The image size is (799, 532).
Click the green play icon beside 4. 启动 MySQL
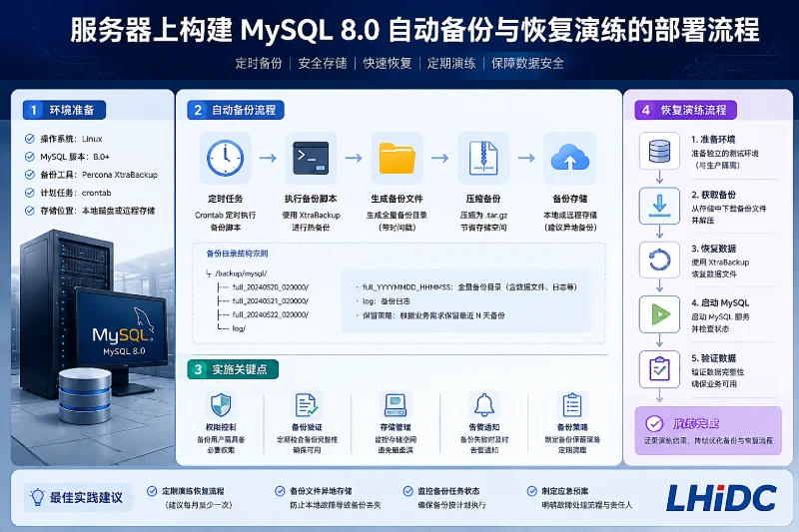pyautogui.click(x=660, y=314)
